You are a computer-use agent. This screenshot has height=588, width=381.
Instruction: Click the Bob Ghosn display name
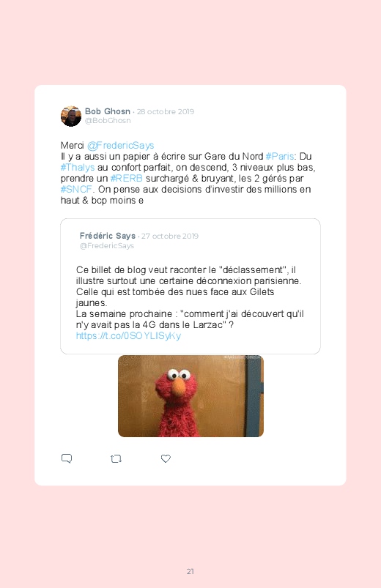pos(108,111)
